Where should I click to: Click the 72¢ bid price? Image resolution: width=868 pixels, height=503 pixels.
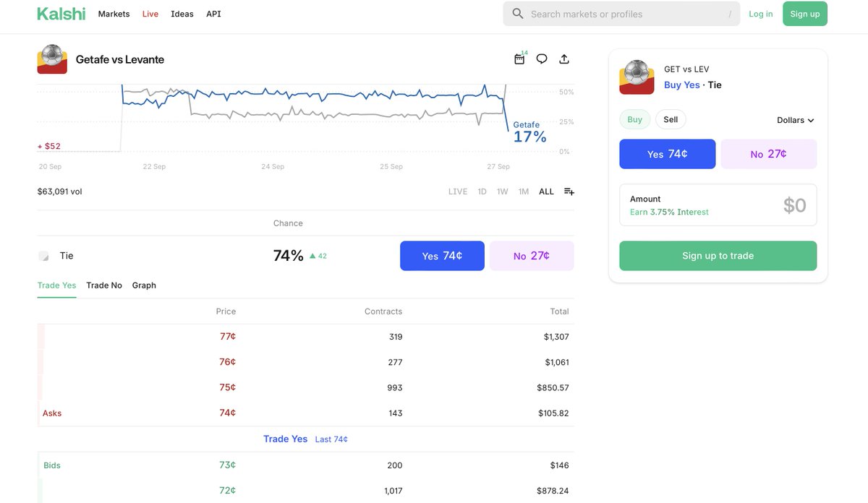[228, 491]
